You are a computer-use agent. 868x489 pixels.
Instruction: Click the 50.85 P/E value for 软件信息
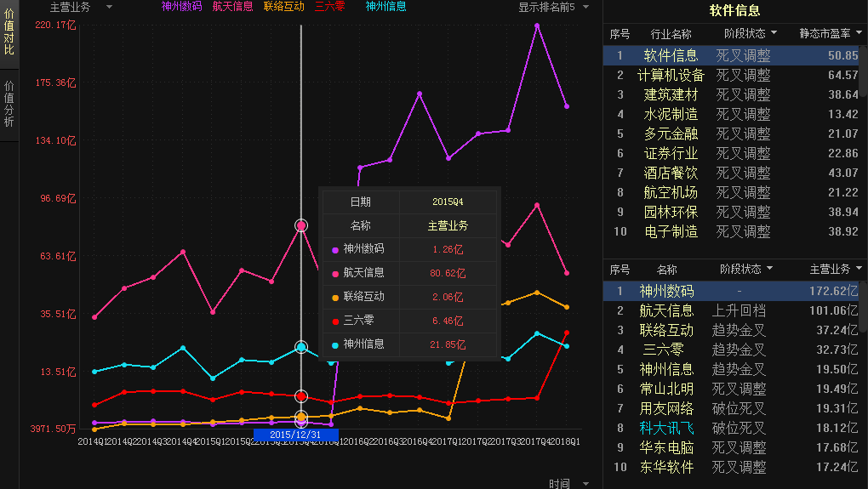pos(842,55)
